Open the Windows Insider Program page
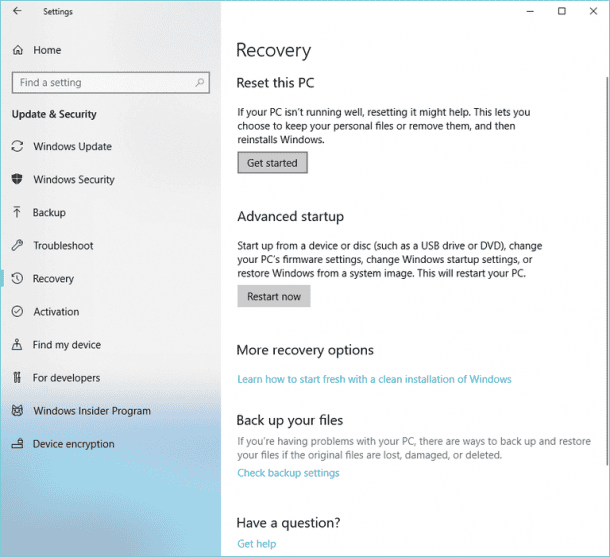The width and height of the screenshot is (610, 557). coord(91,411)
